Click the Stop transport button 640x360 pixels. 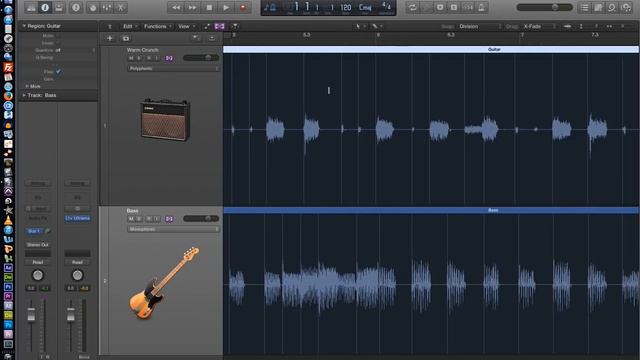tap(209, 7)
